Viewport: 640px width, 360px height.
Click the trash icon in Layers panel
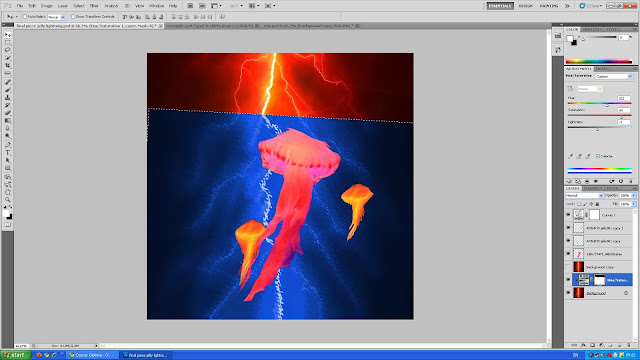point(628,345)
